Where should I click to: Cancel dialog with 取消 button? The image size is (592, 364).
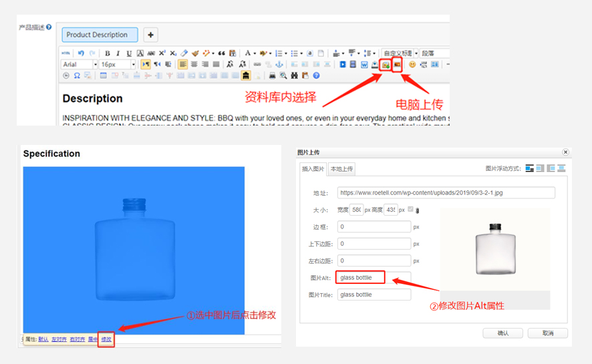(x=548, y=333)
